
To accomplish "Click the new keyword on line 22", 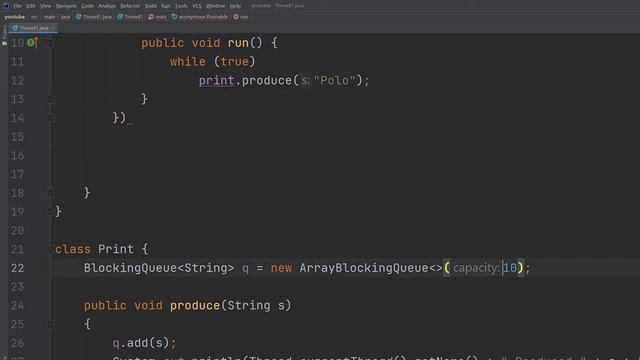I will 281,268.
